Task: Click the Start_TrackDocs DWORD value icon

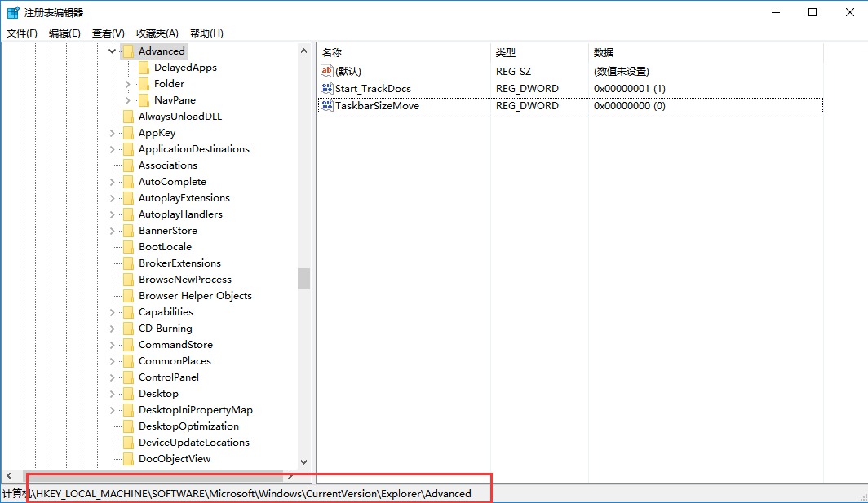Action: click(327, 88)
